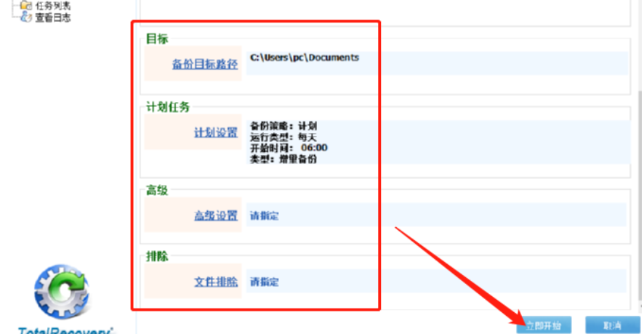Click the log icon beside 查看日志
Viewport: 644px width, 334px height.
pyautogui.click(x=26, y=17)
